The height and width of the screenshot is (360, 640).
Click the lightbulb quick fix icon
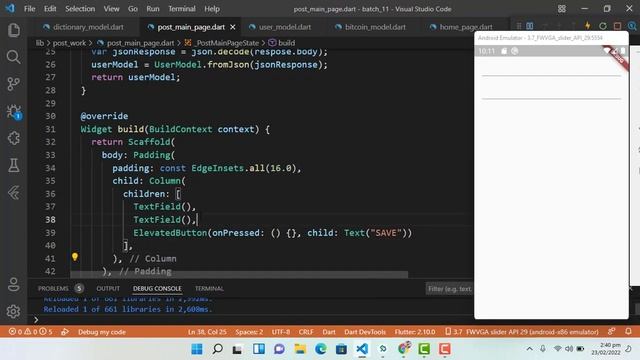click(x=75, y=257)
